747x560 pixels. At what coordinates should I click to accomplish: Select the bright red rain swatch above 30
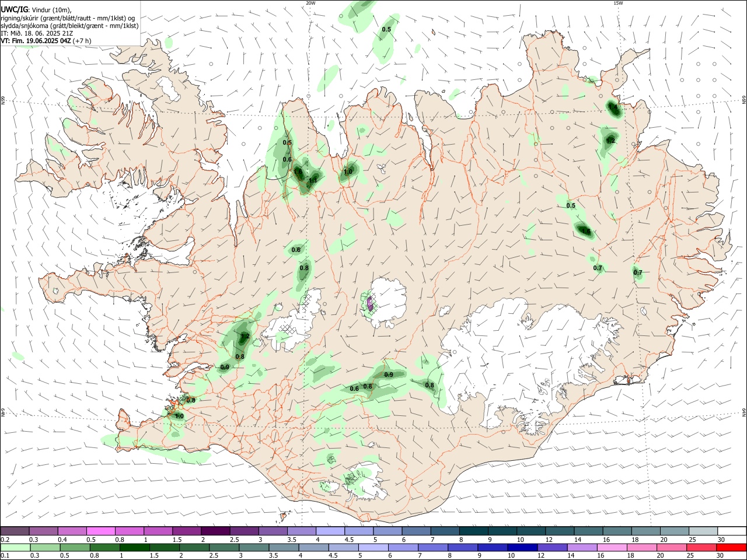(731, 548)
